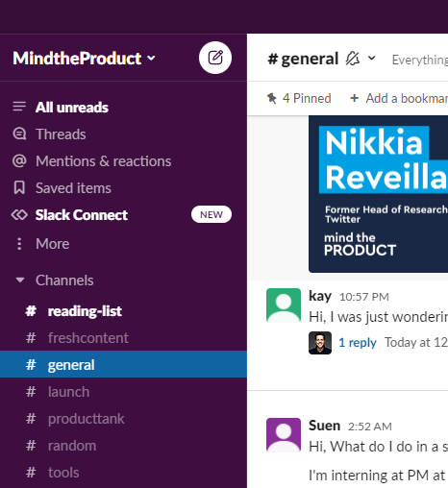Click the replier's photo avatar in thread
The height and width of the screenshot is (488, 448).
[x=320, y=343]
